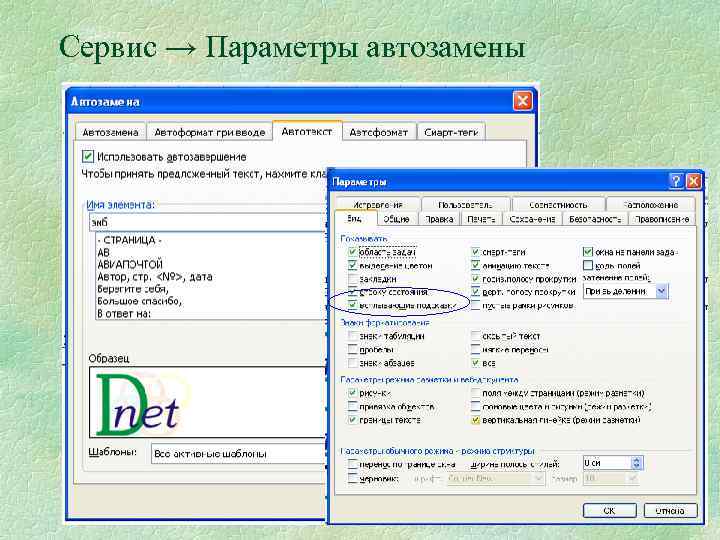Select the АВ list entry
Screen dimensions: 720x540
pos(104,253)
